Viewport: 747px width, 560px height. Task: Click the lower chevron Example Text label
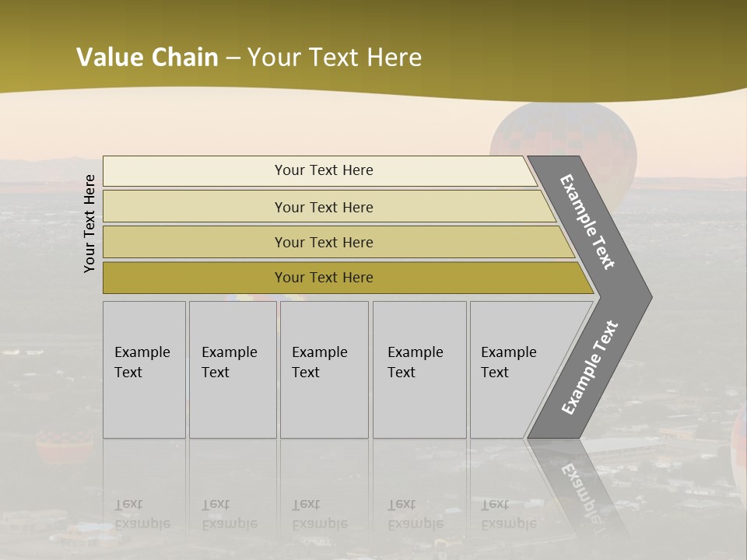pos(590,367)
